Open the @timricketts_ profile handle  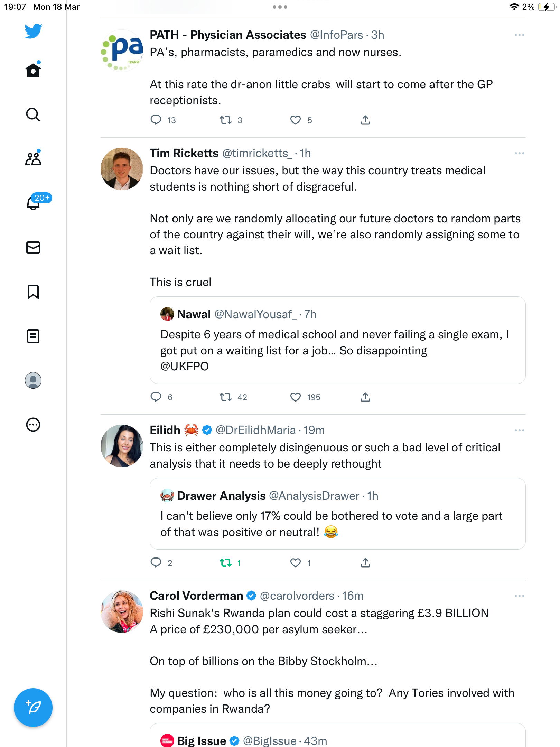(x=257, y=153)
